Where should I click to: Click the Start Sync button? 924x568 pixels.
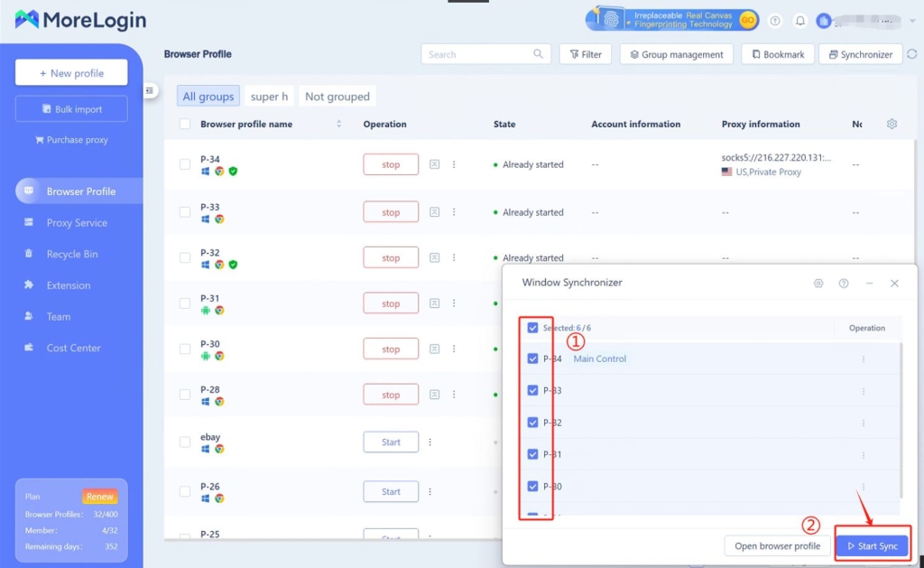point(872,546)
